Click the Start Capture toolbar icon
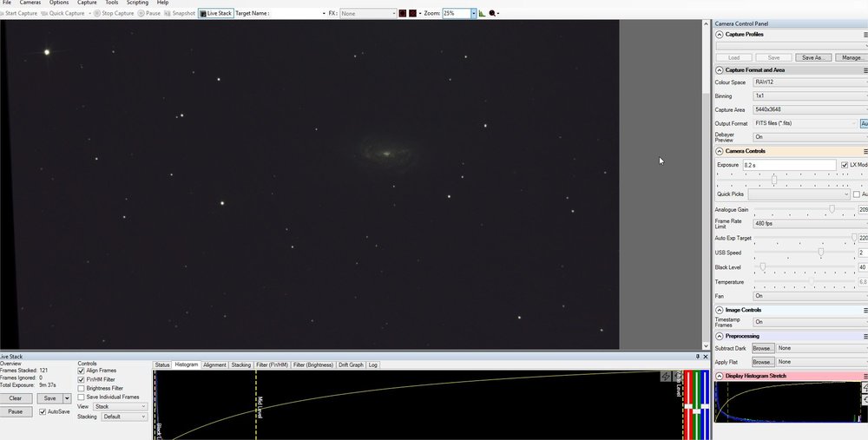The image size is (868, 440). click(2, 13)
